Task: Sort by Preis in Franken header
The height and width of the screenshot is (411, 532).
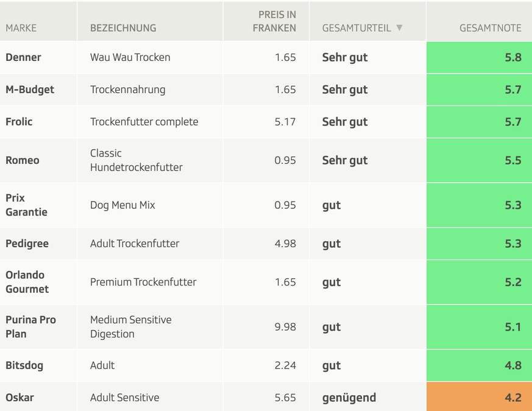Action: point(274,21)
